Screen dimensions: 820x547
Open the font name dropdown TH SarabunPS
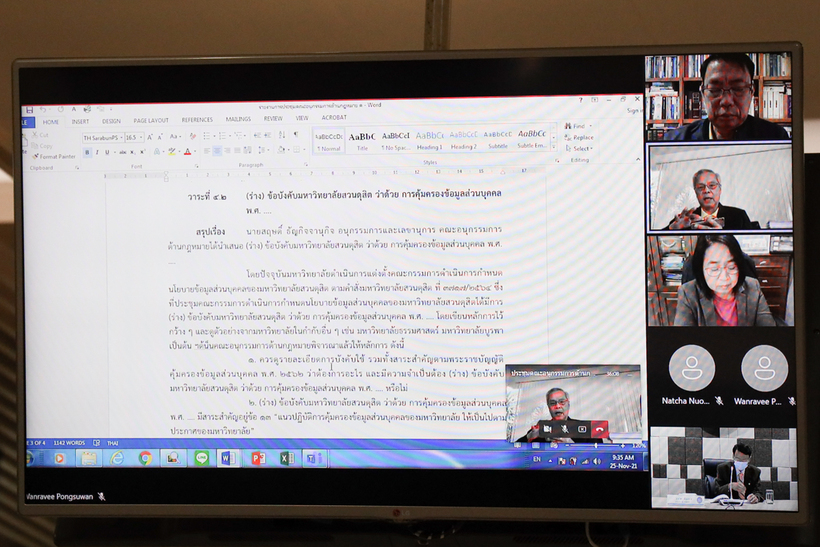click(x=121, y=137)
